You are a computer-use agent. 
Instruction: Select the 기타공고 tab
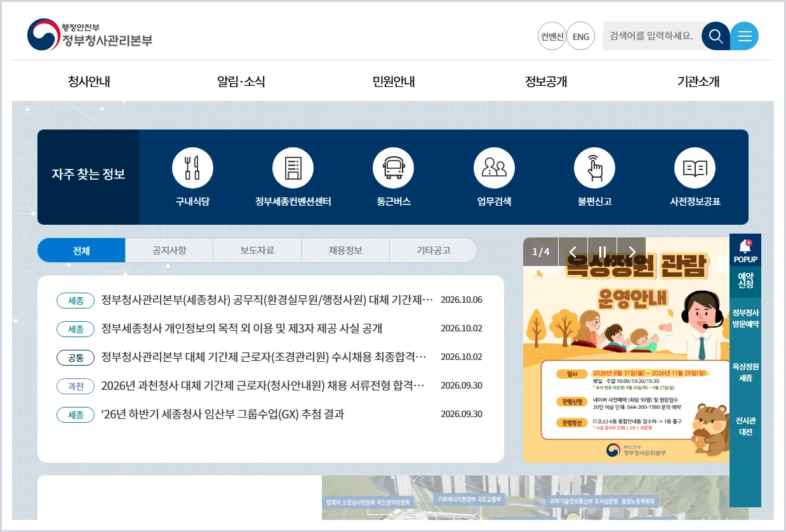coord(433,250)
